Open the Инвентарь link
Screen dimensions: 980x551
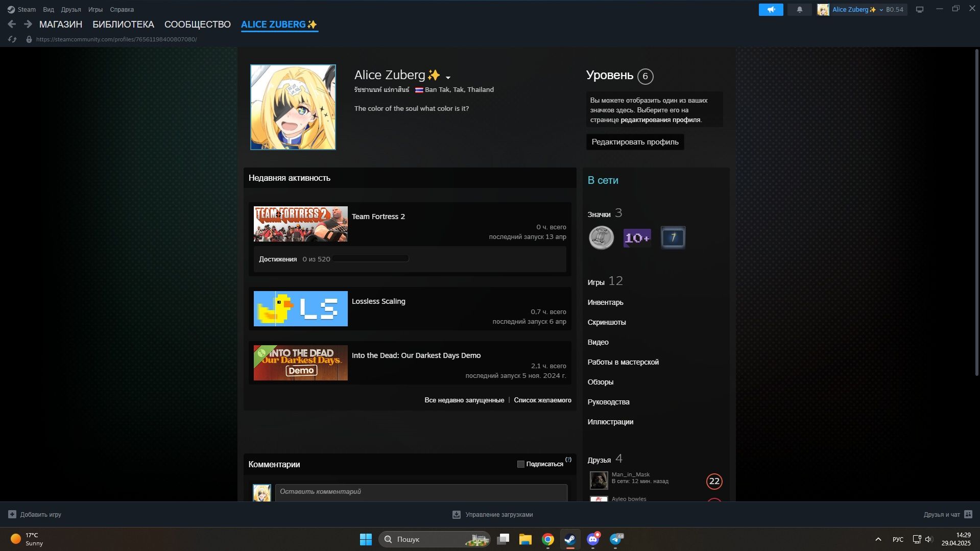tap(605, 303)
